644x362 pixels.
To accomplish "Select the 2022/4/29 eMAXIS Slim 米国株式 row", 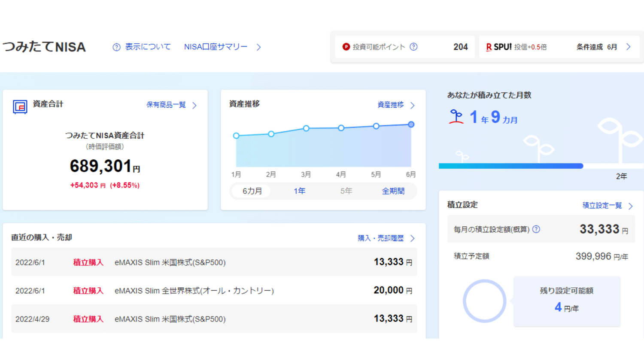I will tap(214, 319).
